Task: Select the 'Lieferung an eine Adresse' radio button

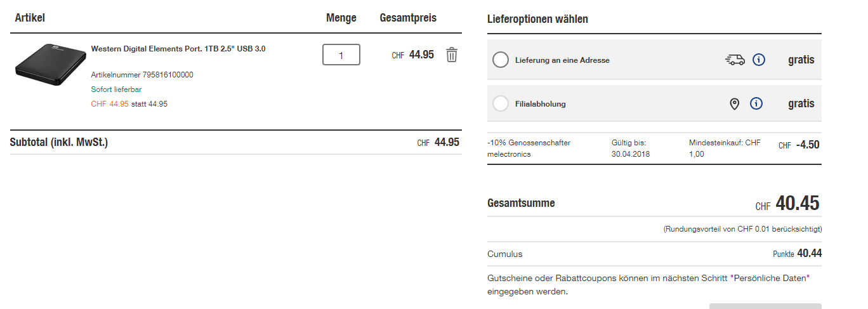Action: pyautogui.click(x=501, y=60)
